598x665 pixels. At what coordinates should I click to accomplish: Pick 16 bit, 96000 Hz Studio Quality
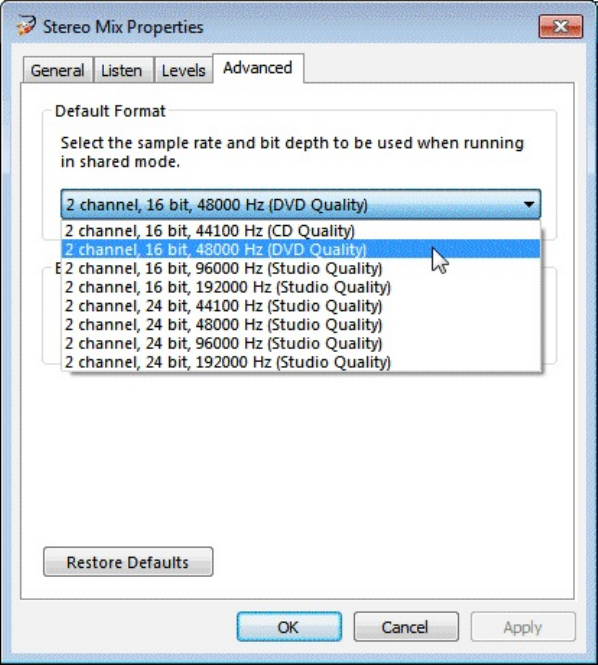point(301,268)
